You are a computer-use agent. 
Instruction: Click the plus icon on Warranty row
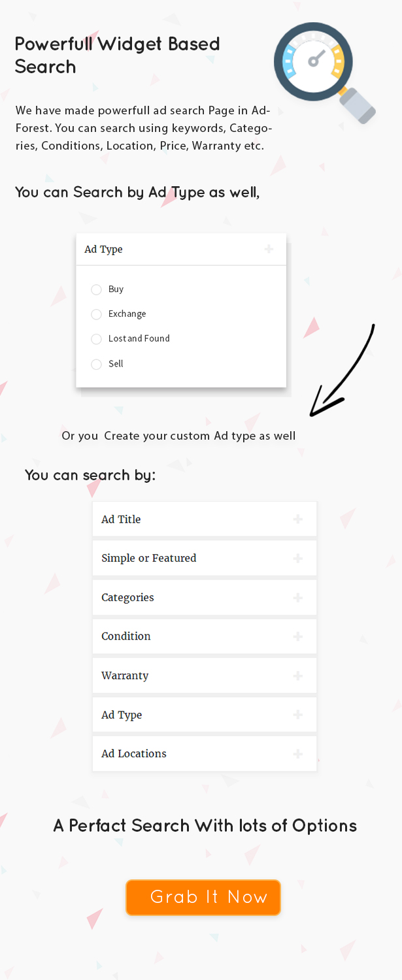point(298,676)
